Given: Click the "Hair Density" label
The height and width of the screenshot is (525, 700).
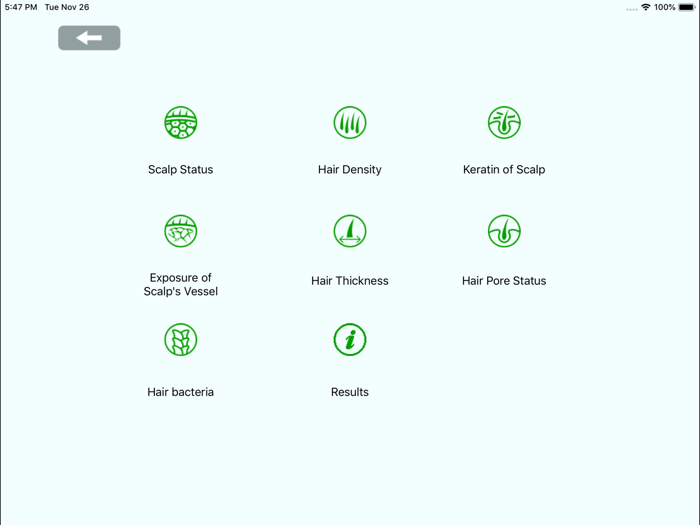Looking at the screenshot, I should point(350,170).
